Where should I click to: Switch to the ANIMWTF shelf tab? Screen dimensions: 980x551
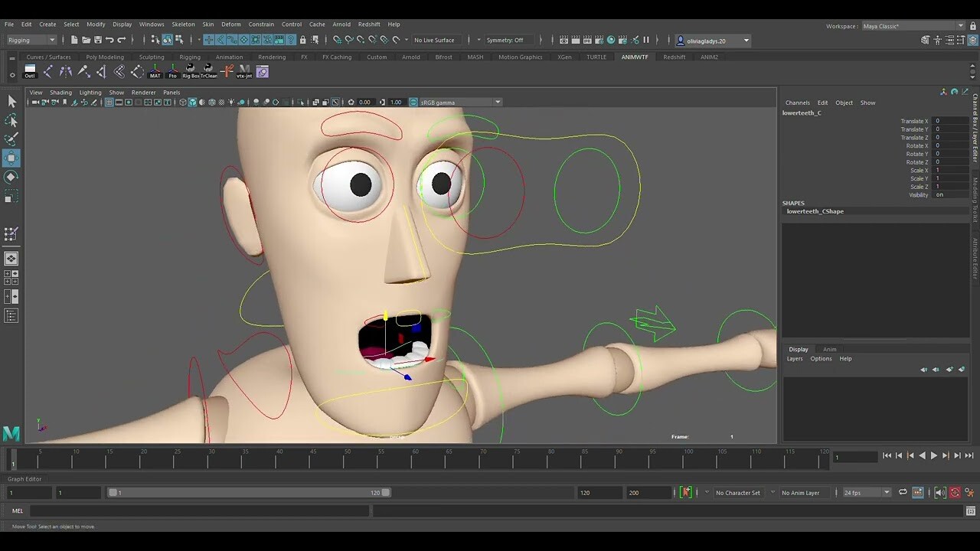tap(634, 56)
